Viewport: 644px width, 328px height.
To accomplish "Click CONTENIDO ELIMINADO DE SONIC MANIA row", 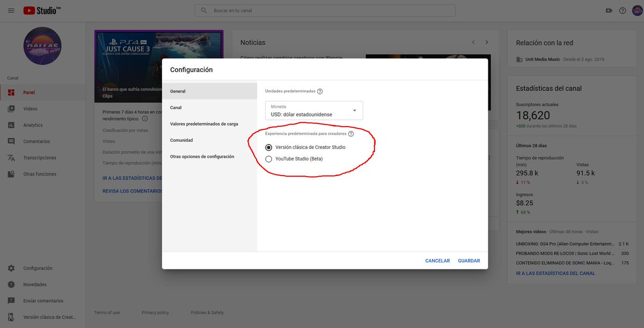I will point(572,263).
